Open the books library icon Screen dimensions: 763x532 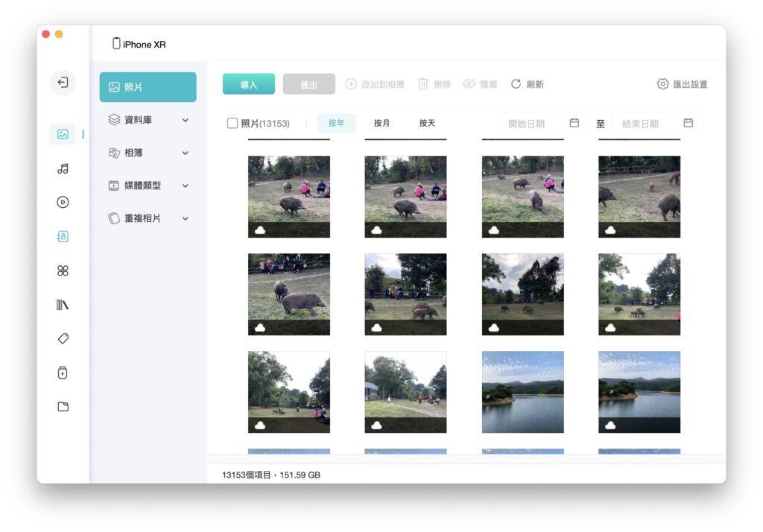(63, 305)
